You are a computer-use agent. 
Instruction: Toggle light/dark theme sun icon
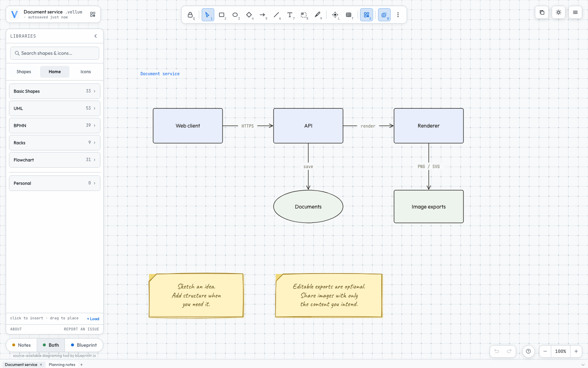click(x=559, y=12)
